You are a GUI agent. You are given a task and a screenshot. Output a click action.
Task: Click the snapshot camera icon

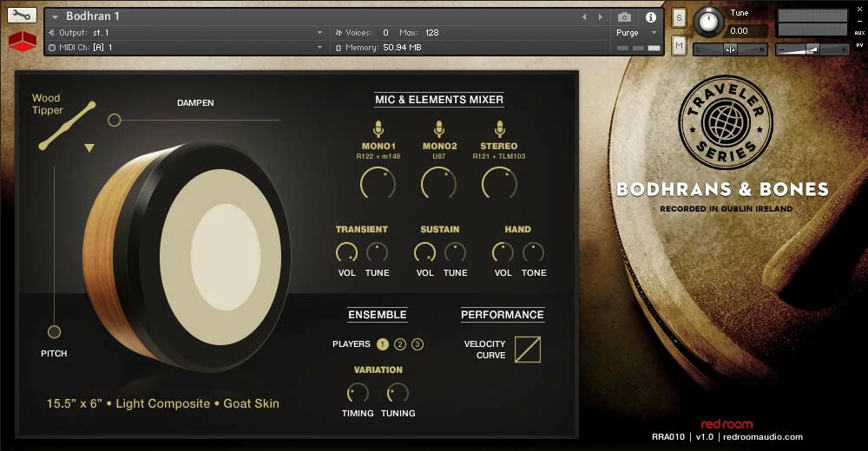point(624,16)
